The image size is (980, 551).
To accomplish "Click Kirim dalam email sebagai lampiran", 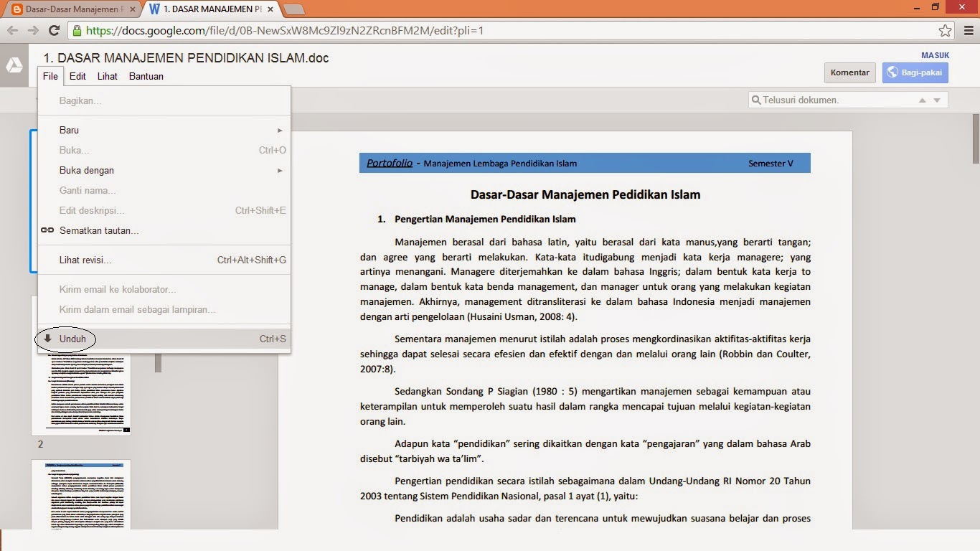I will pos(164,309).
